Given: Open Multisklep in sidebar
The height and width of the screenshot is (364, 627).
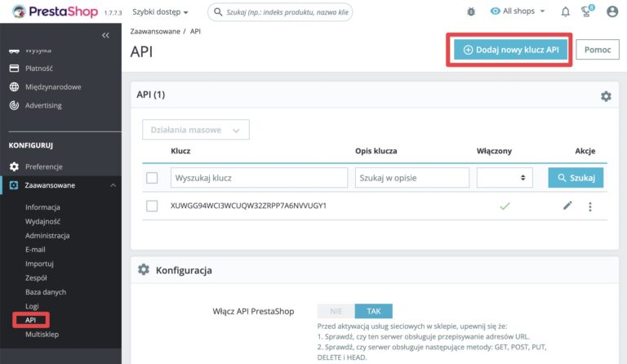Looking at the screenshot, I should pos(42,334).
